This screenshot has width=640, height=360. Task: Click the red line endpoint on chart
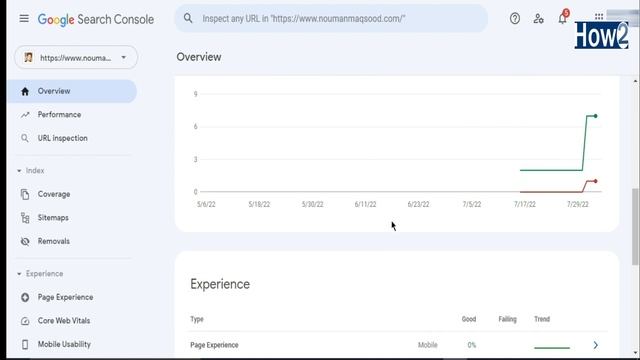click(x=596, y=181)
